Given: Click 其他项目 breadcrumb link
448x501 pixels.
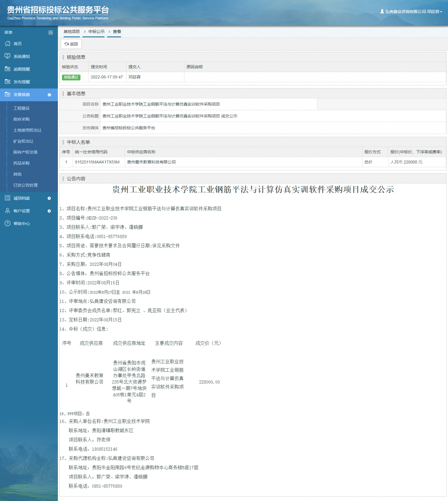Looking at the screenshot, I should [72, 32].
